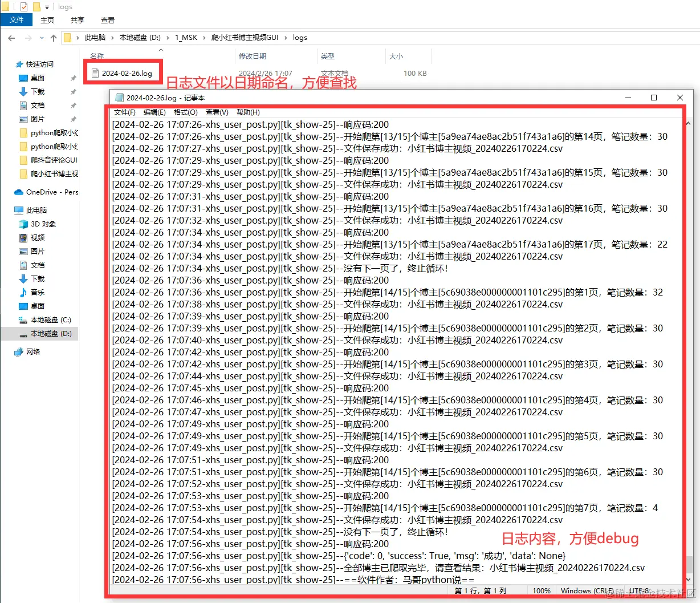Open 图片 under Quick Access
700x603 pixels.
pos(38,119)
